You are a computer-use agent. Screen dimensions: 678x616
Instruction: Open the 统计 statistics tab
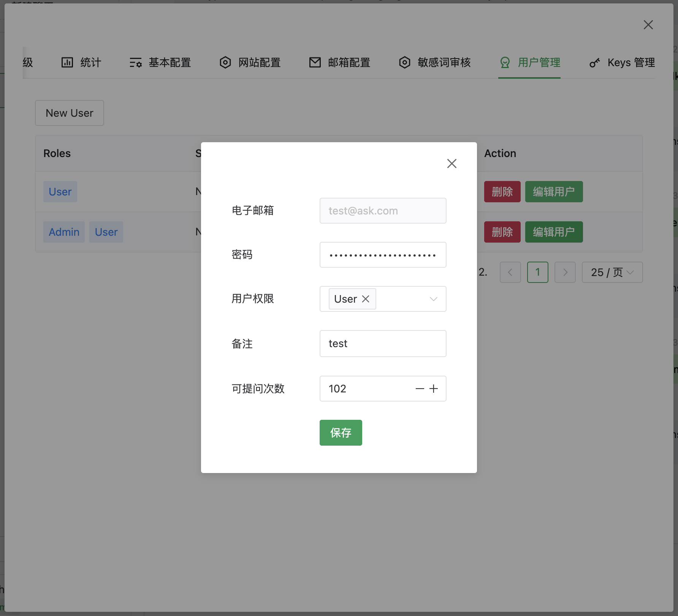(82, 62)
